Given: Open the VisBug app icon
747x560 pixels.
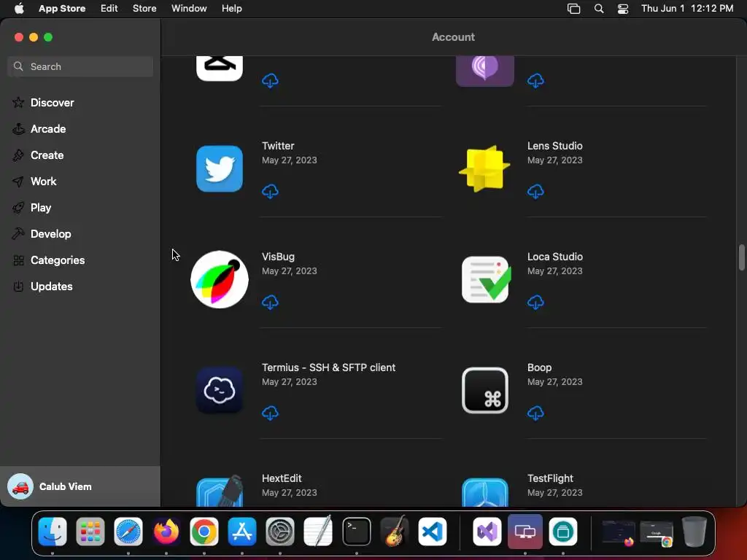Looking at the screenshot, I should (220, 279).
